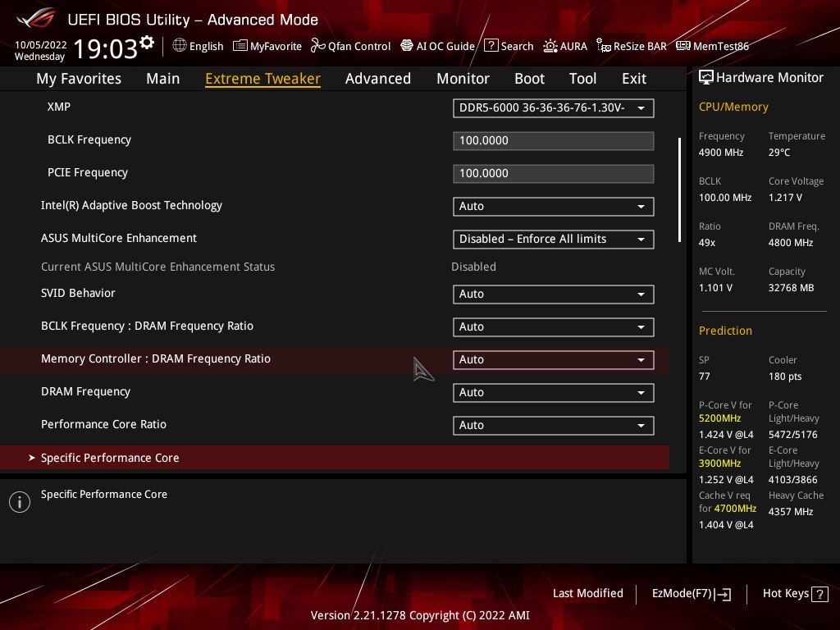Open the AURA lighting icon
840x630 pixels.
point(550,46)
